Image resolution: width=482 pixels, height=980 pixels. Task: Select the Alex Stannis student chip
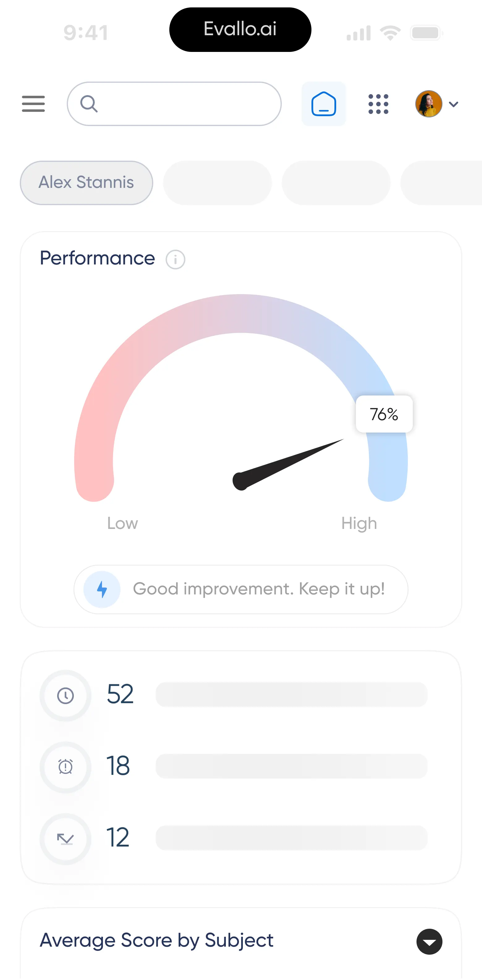(86, 183)
